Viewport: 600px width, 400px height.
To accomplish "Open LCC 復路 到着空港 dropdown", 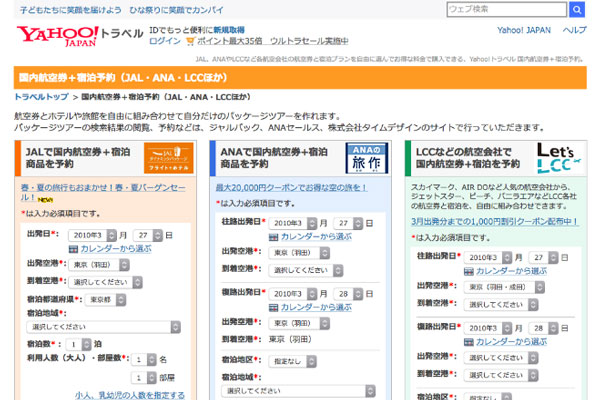I will [x=501, y=375].
